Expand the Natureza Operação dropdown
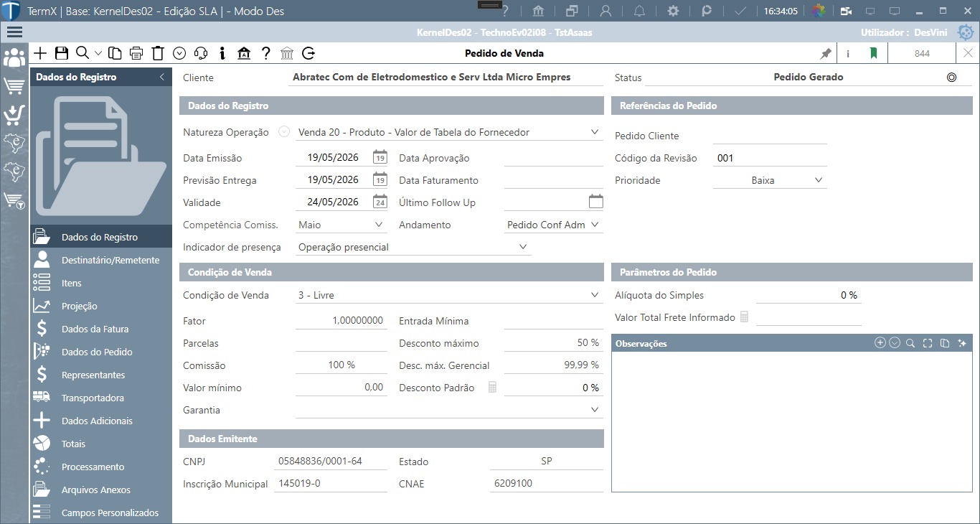This screenshot has height=524, width=980. [595, 132]
